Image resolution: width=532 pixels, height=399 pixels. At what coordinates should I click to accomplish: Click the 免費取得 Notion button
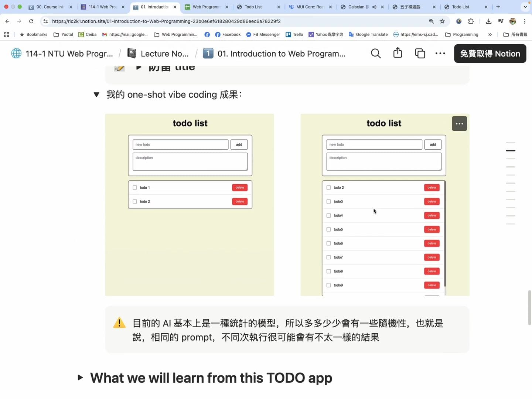pos(490,54)
